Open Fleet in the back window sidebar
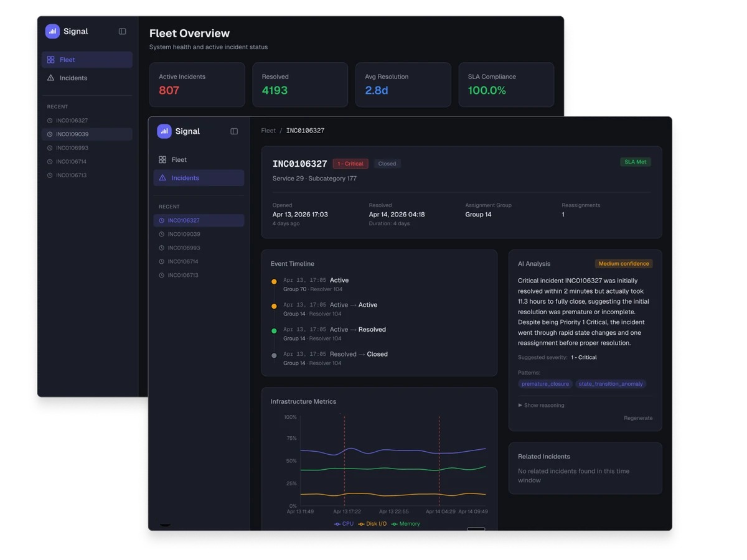The height and width of the screenshot is (560, 747). tap(87, 60)
